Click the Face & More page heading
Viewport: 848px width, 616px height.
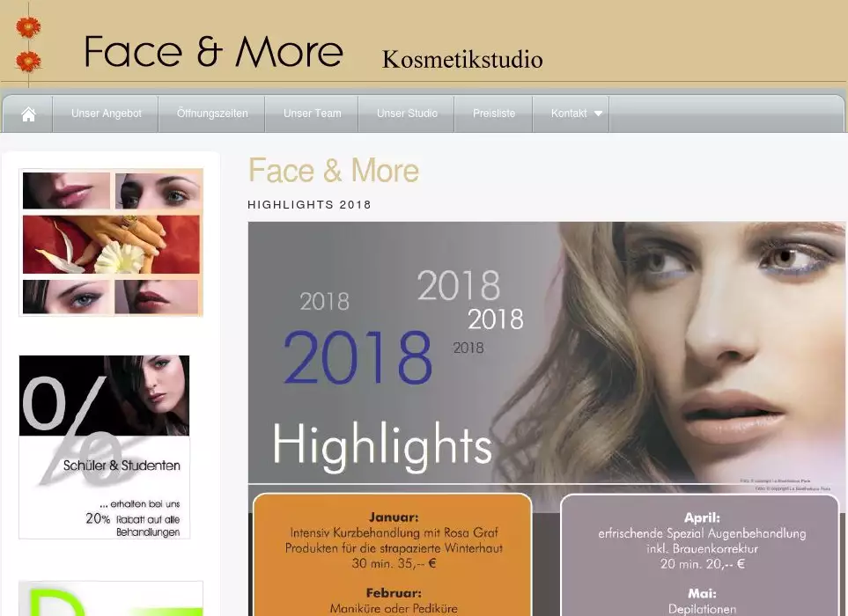click(333, 171)
